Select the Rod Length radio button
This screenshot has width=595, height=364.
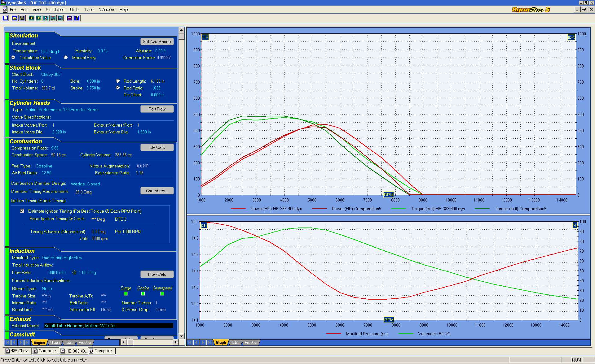point(118,81)
